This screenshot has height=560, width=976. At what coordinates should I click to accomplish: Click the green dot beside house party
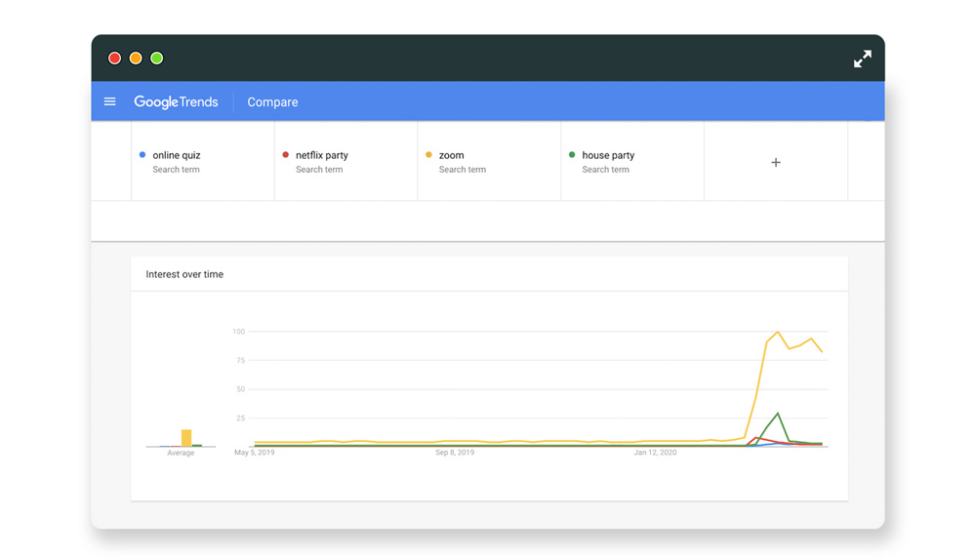point(572,155)
